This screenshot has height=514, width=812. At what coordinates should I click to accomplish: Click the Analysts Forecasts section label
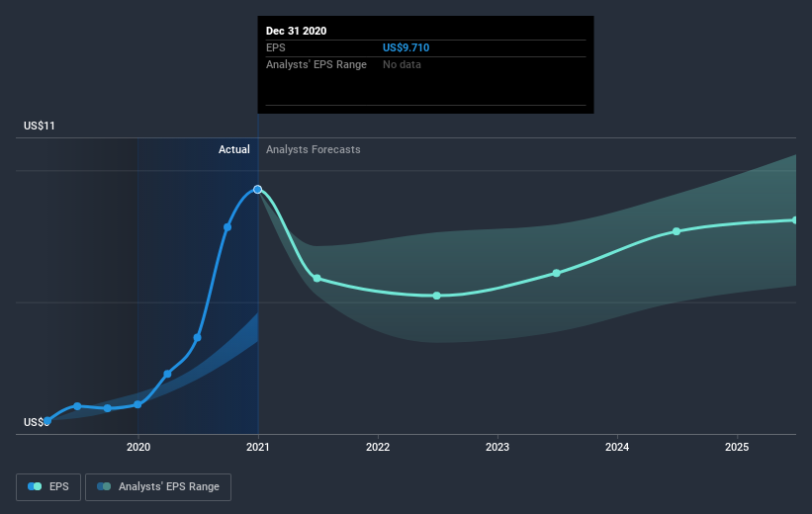pyautogui.click(x=314, y=149)
